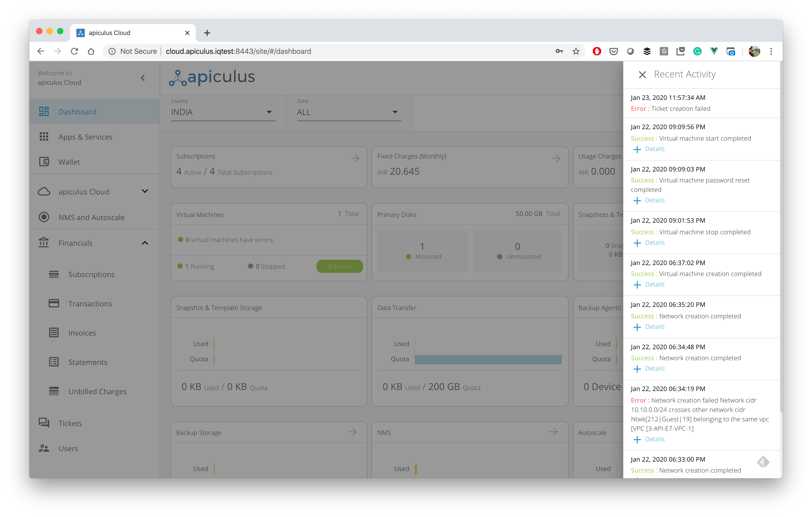Click the Vue devtools extension icon
812x517 pixels.
(714, 51)
